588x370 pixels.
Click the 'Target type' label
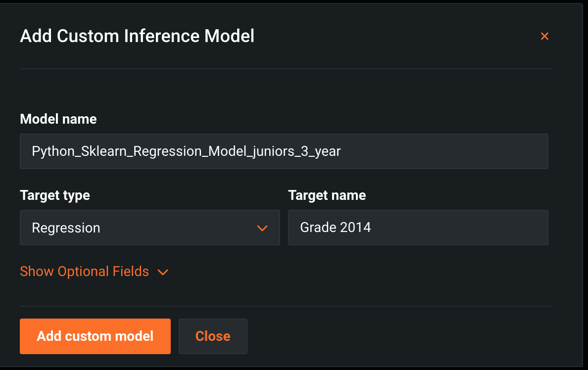click(x=55, y=195)
